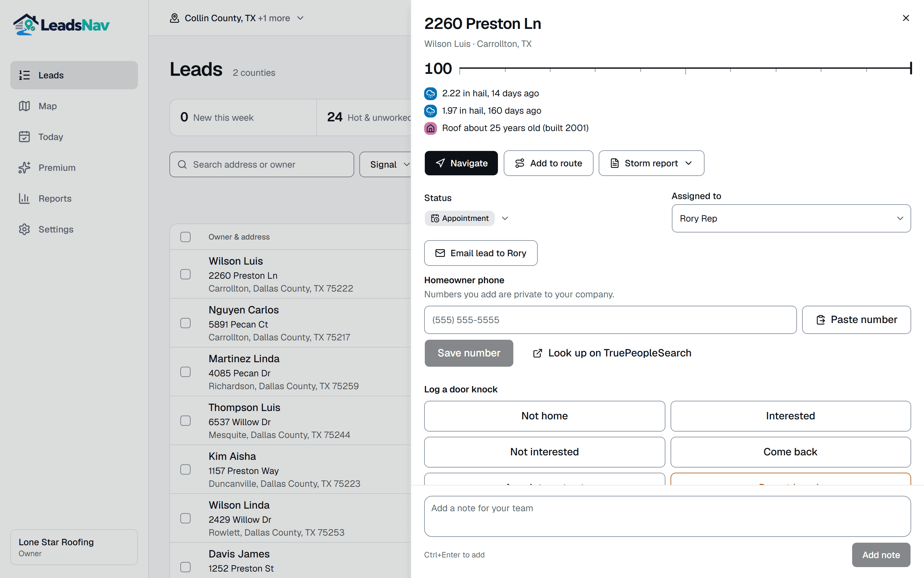Click the Map icon in sidebar
The image size is (924, 578).
[24, 106]
